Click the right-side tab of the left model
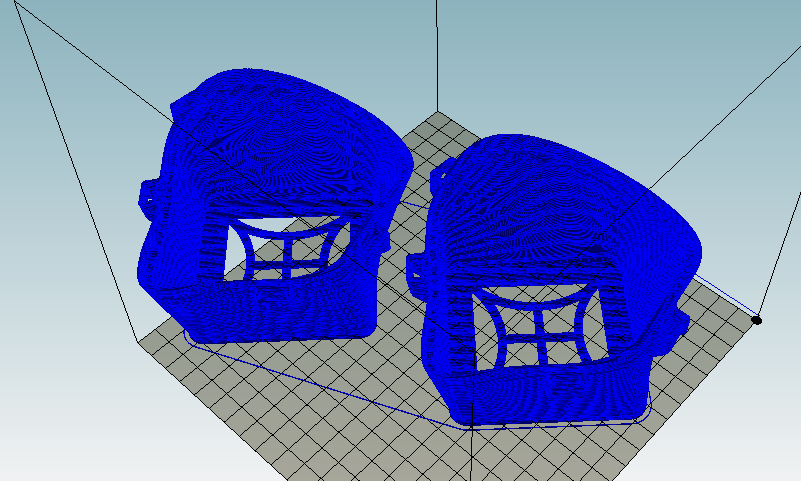Viewport: 801px width, 481px height. click(378, 242)
